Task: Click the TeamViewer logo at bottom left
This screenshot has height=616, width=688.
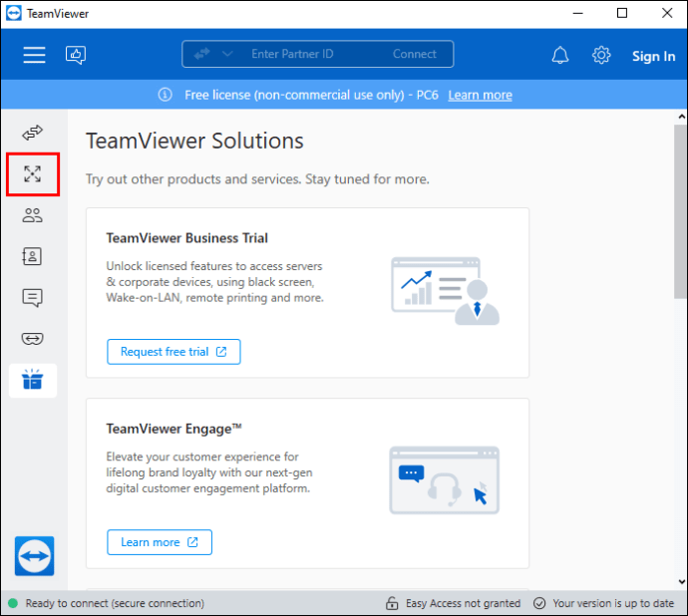Action: 35,555
